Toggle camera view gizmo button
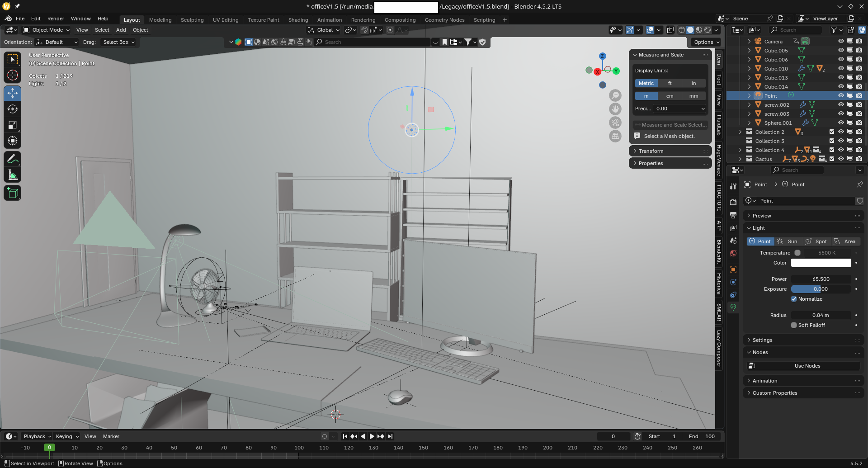Image resolution: width=868 pixels, height=468 pixels. [615, 123]
